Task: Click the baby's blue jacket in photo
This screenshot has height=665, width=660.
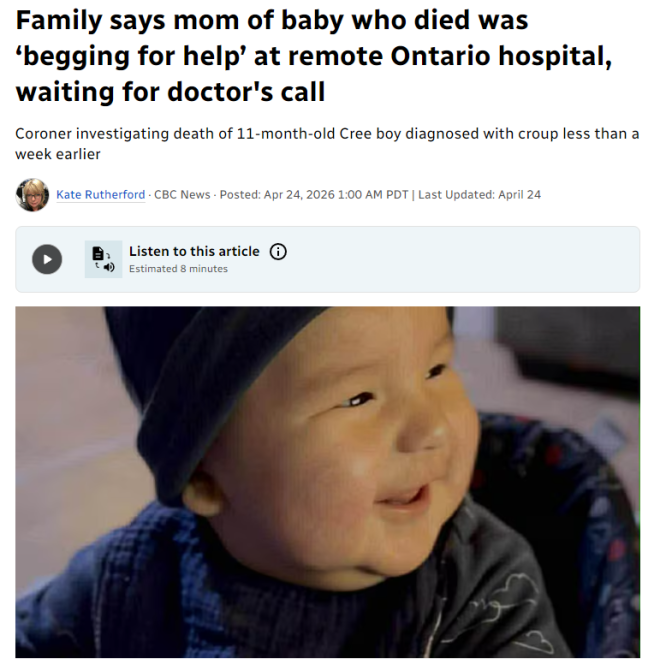Action: [x=127, y=594]
